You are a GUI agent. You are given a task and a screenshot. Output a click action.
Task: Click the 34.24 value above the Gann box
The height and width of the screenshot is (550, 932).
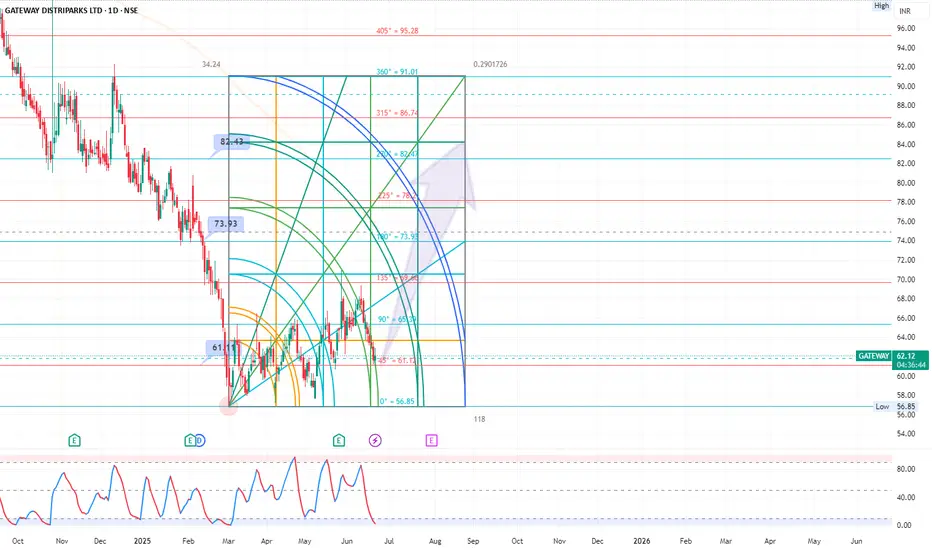[x=211, y=64]
